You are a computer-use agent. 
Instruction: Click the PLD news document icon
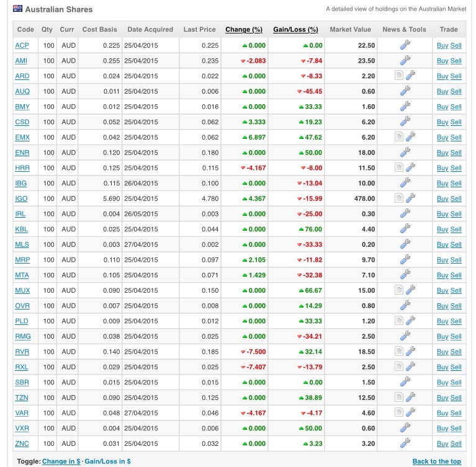coord(399,321)
